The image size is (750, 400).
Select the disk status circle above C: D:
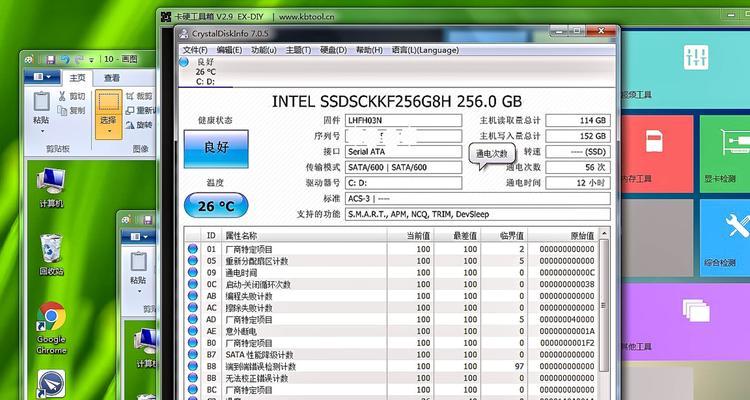(184, 62)
